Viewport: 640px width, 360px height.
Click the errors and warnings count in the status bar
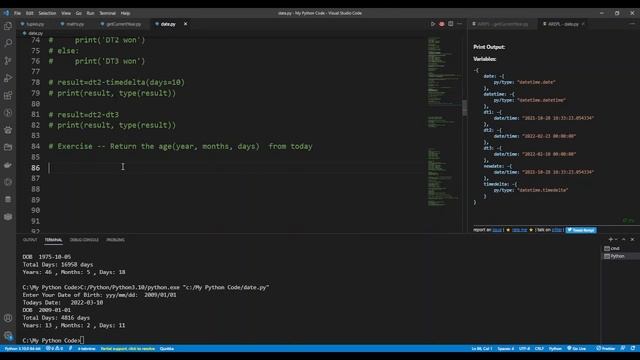[x=54, y=349]
